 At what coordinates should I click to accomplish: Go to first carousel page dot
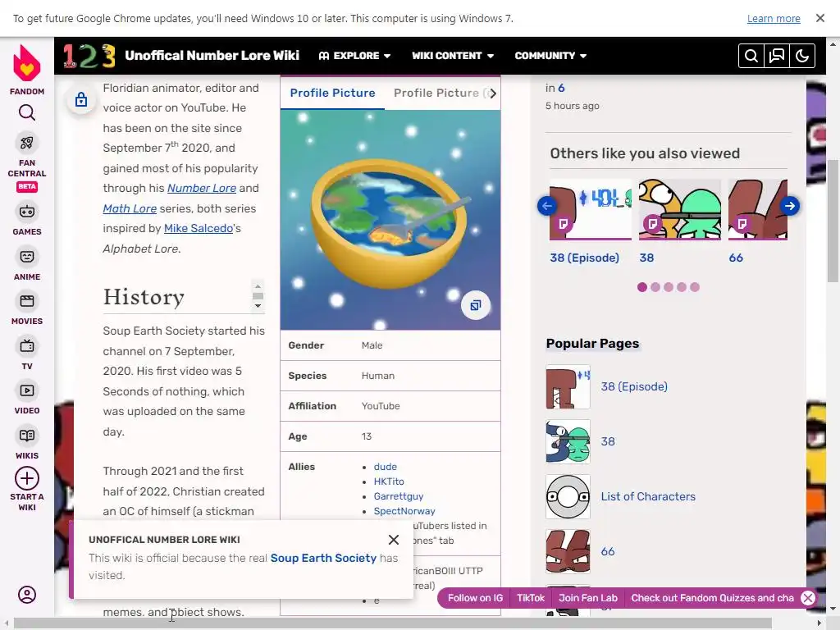[x=642, y=287]
